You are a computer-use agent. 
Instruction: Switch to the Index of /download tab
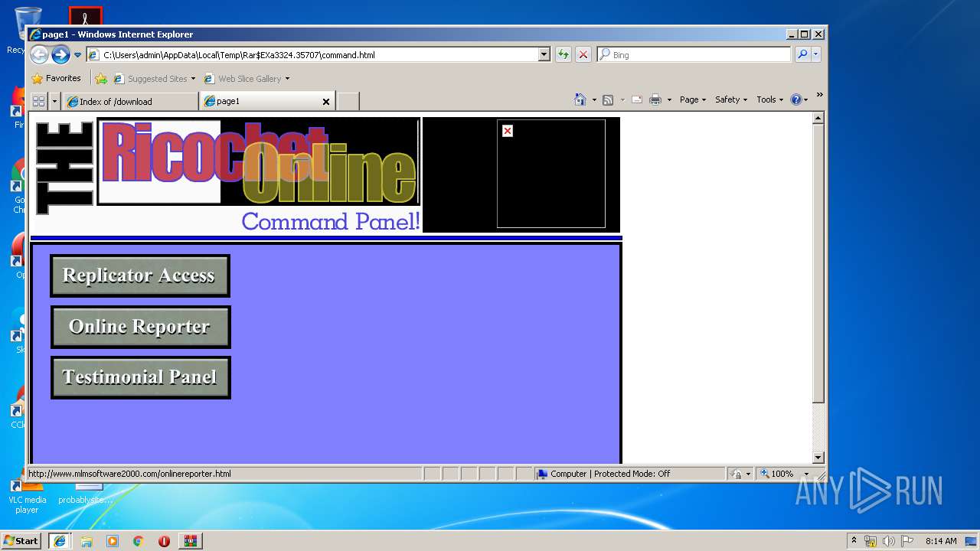(x=131, y=101)
